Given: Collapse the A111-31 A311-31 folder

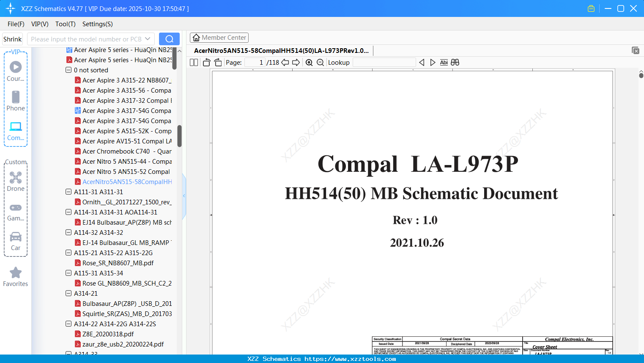Looking at the screenshot, I should pos(69,192).
